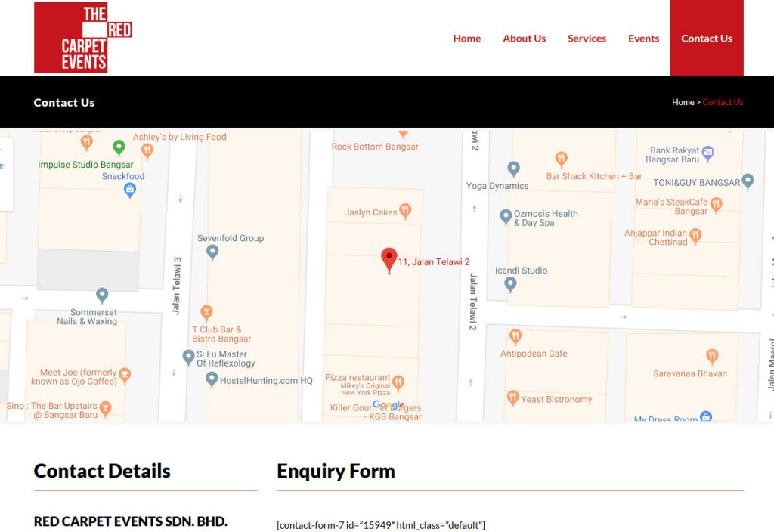
Task: Click the Meet Joe coffee cup marker
Action: click(125, 375)
